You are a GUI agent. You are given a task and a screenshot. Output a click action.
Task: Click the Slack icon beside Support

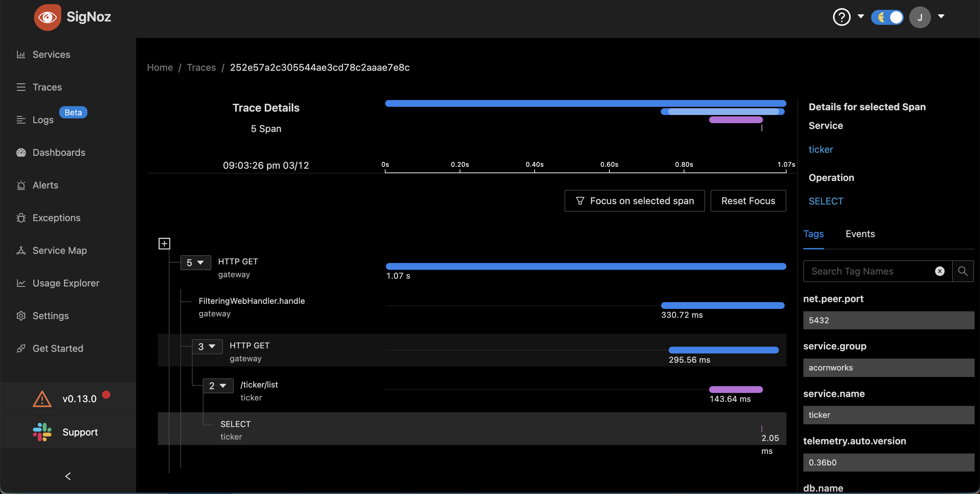click(x=42, y=432)
